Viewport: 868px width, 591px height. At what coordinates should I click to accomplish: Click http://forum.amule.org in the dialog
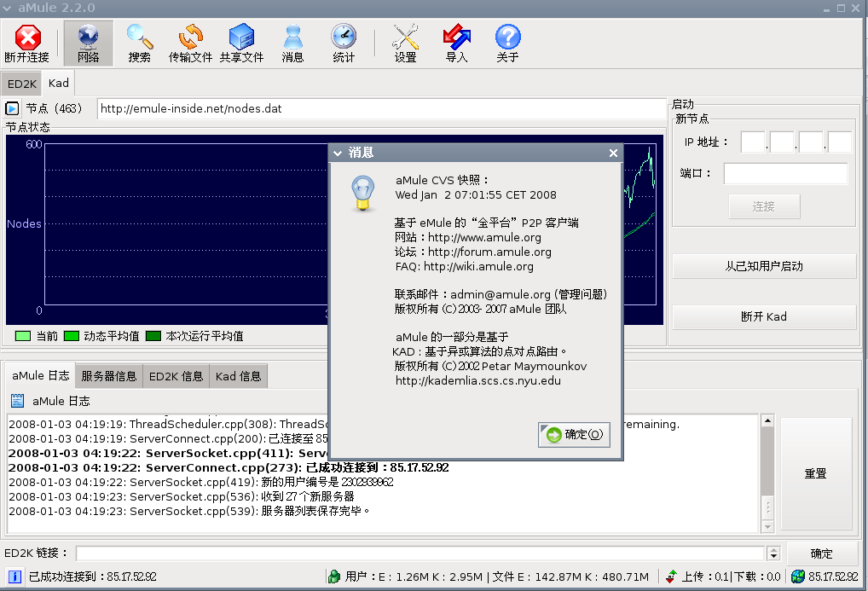(489, 252)
